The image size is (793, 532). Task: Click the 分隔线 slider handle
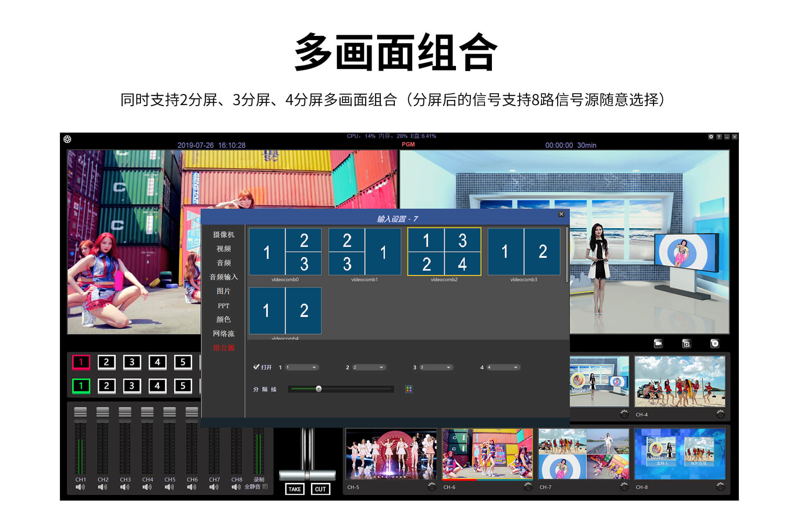click(318, 389)
